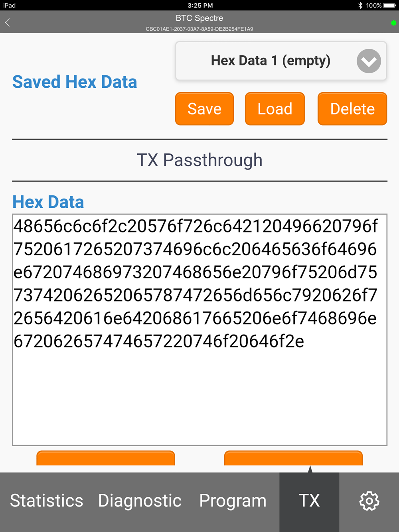
Task: Tap the Bluetooth status icon
Action: click(x=360, y=5)
